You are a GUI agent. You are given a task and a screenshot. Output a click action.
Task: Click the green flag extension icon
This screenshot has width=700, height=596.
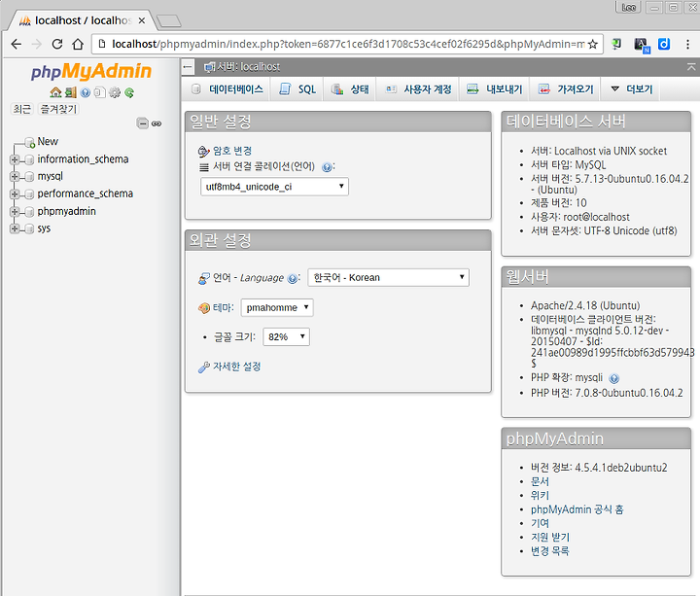point(617,44)
